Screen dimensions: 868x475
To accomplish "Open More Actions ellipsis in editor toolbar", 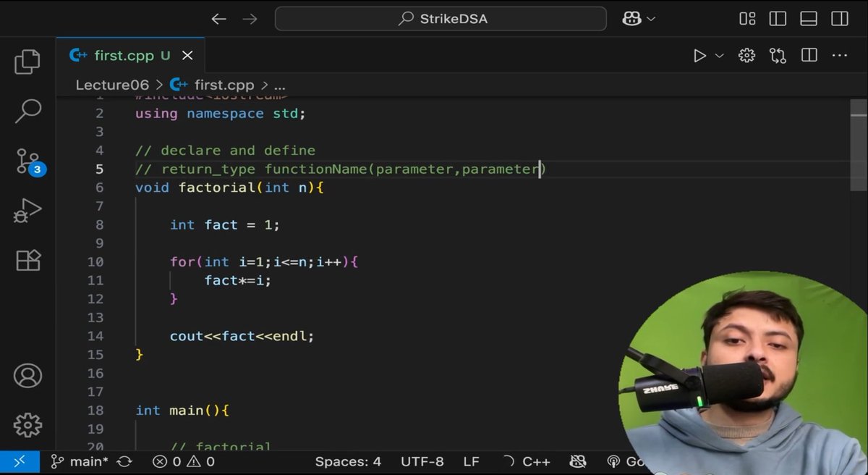I will pyautogui.click(x=839, y=56).
